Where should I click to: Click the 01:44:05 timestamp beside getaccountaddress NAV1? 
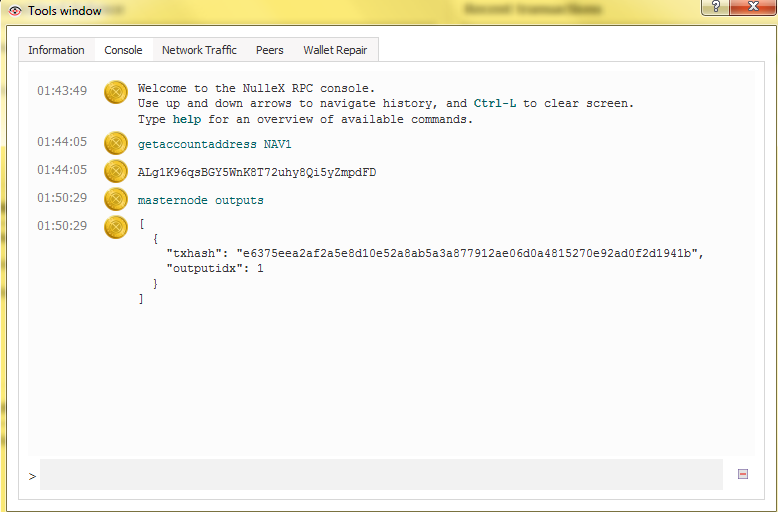pos(62,141)
